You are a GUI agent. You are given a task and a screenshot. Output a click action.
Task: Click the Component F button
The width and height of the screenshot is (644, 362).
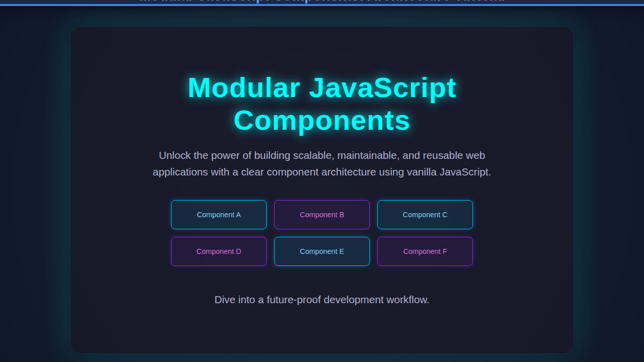tap(425, 251)
